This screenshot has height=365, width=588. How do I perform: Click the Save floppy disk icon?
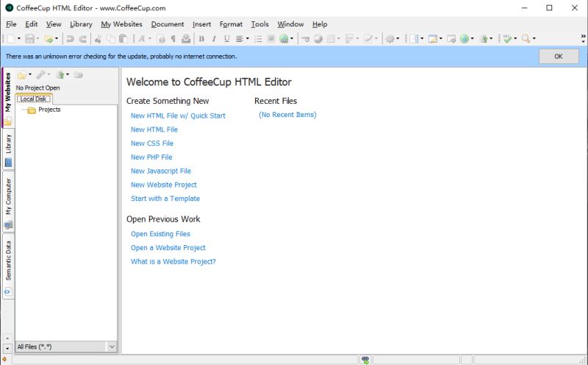click(x=29, y=38)
